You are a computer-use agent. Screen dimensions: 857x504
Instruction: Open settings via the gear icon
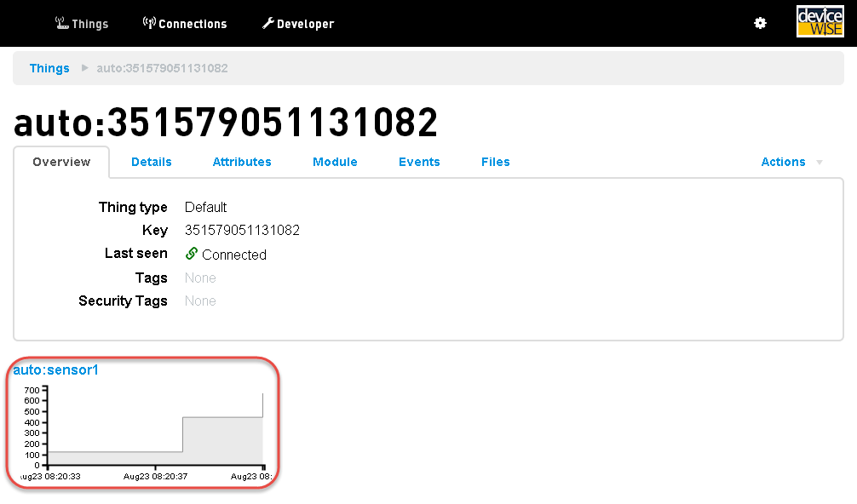coord(760,23)
